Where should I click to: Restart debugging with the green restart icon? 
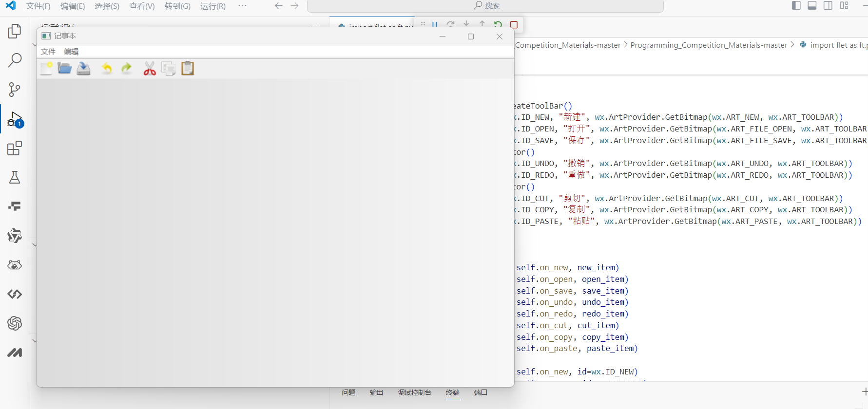click(498, 24)
